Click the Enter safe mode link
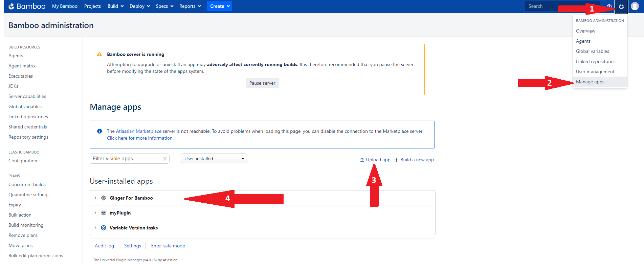644x264 pixels. tap(168, 246)
